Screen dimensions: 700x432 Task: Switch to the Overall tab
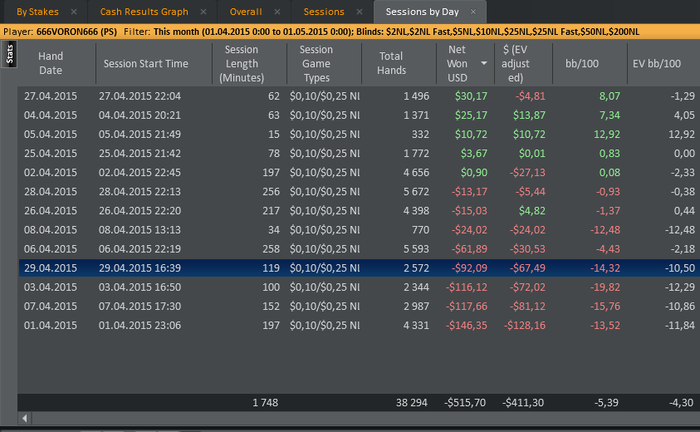(246, 12)
